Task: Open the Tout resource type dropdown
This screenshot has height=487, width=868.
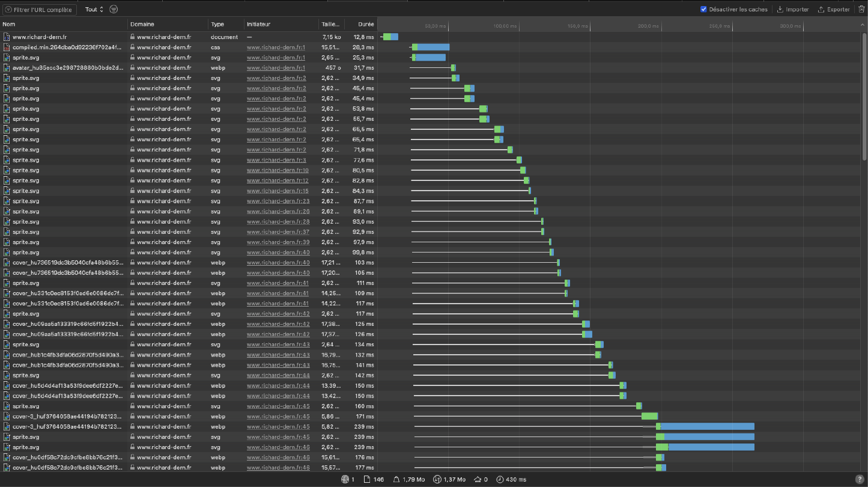Action: (x=94, y=10)
